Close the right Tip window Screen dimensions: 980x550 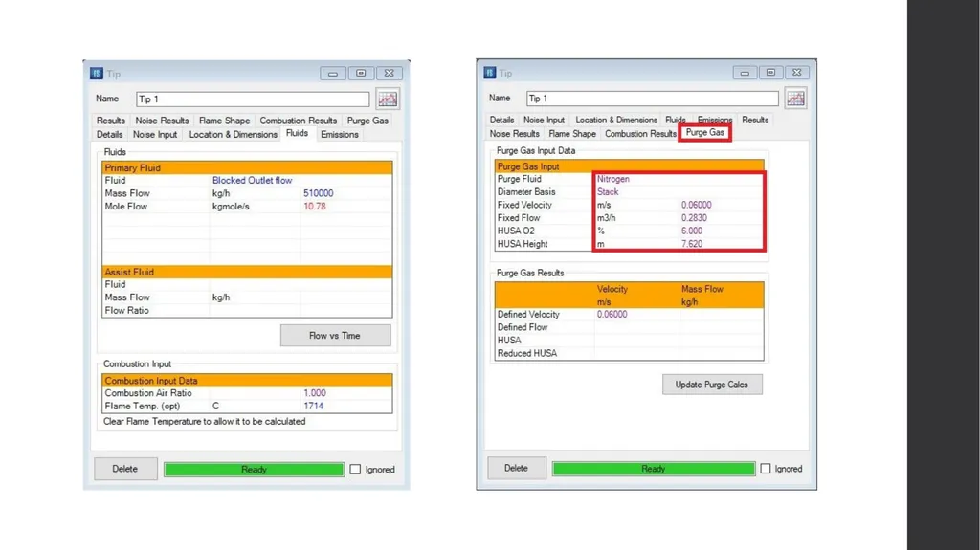[797, 73]
